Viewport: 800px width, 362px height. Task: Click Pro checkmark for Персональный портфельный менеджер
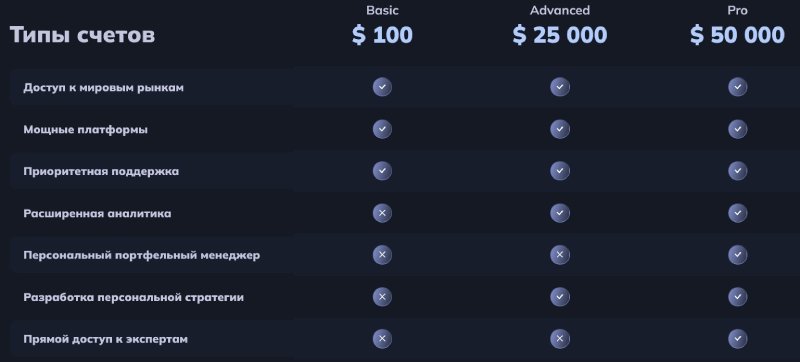point(737,255)
